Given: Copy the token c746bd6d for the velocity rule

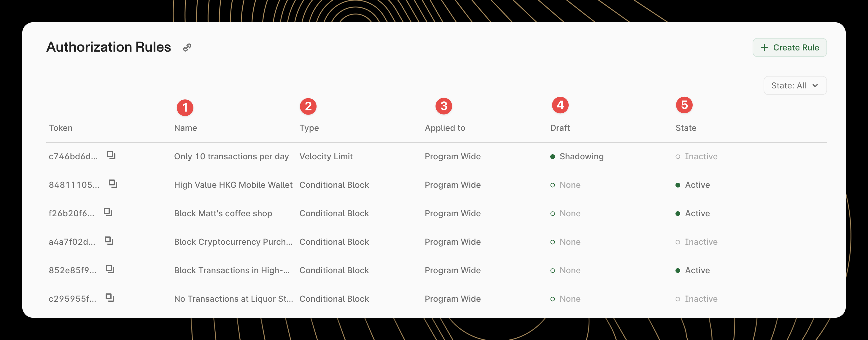Looking at the screenshot, I should 112,155.
